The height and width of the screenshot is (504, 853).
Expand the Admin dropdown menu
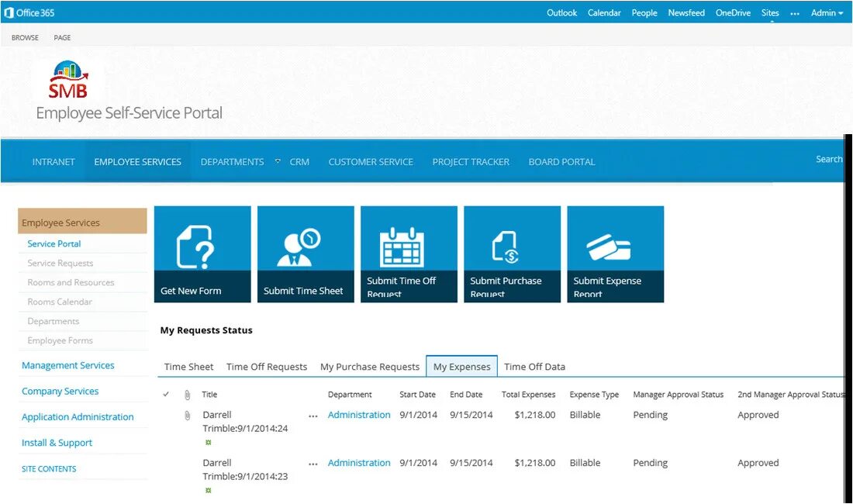coord(827,12)
